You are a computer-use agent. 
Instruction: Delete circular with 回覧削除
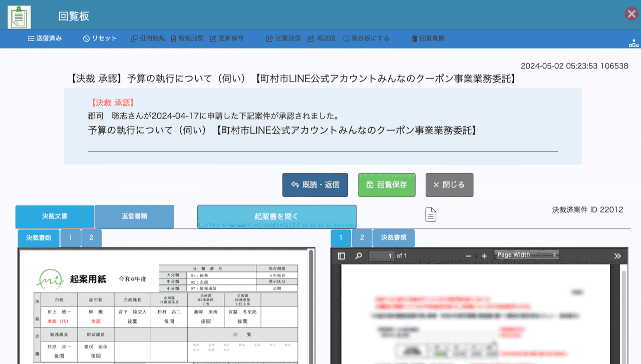pos(428,39)
